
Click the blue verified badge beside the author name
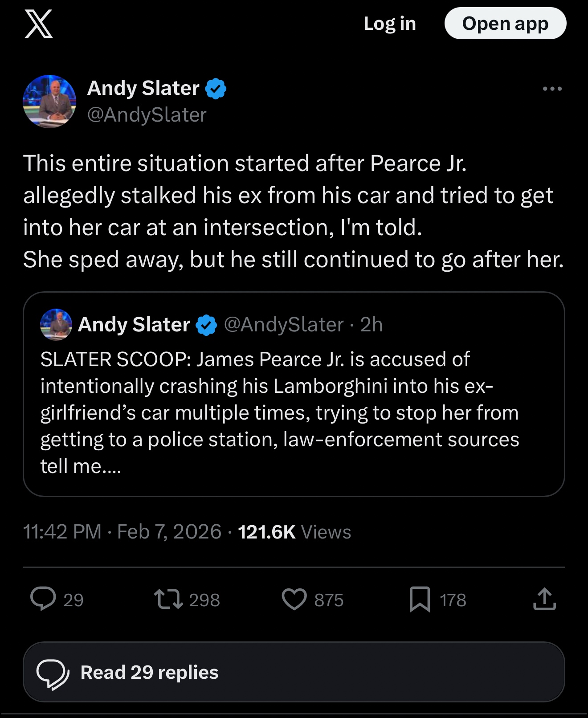coord(216,89)
